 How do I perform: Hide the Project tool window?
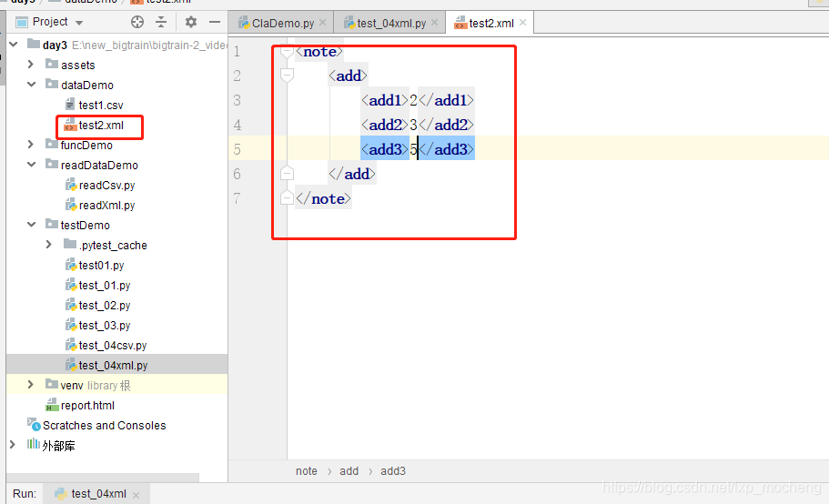[x=214, y=22]
